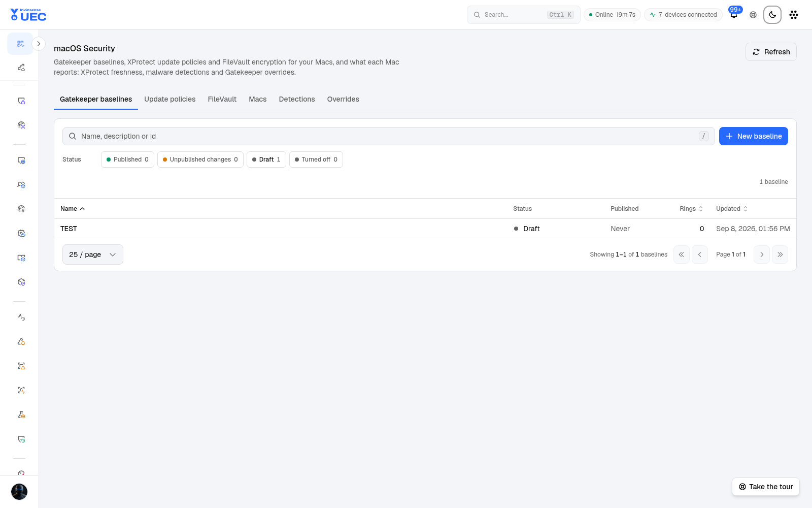
Task: Open the notifications bell with 99+ badge
Action: point(734,15)
